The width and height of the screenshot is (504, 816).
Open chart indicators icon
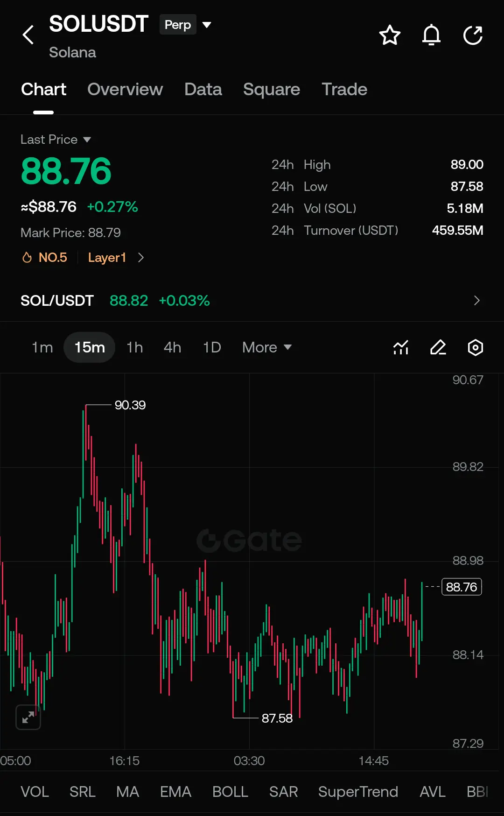[x=401, y=347]
